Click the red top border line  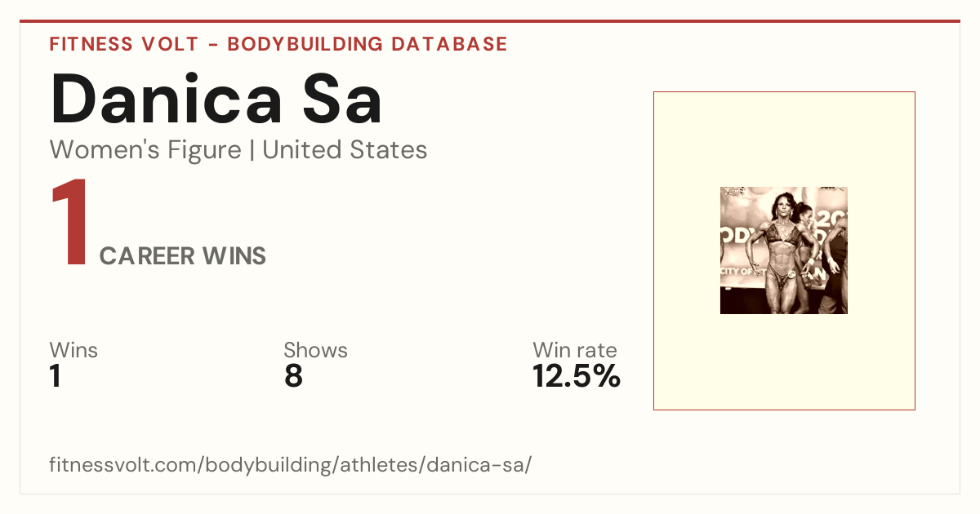point(490,21)
